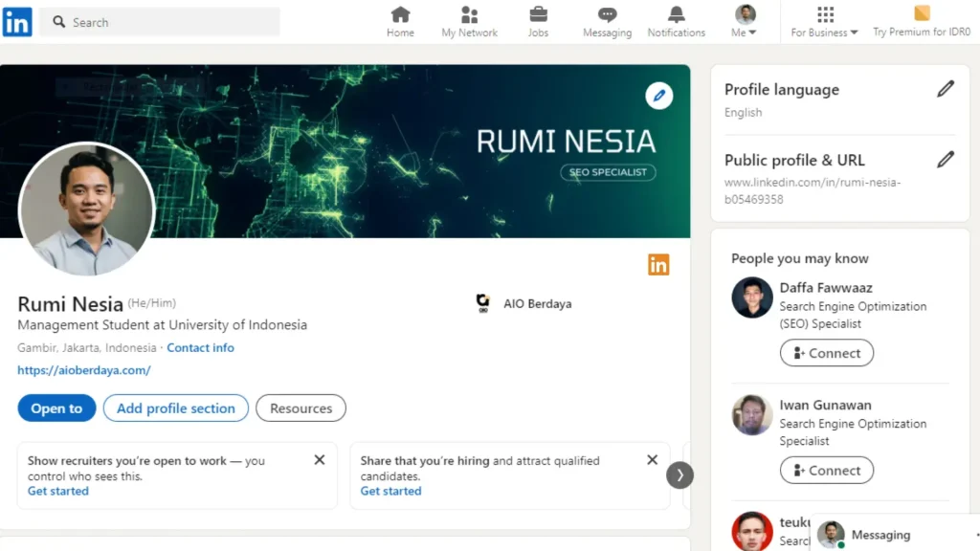Open the Home tab

pyautogui.click(x=400, y=22)
